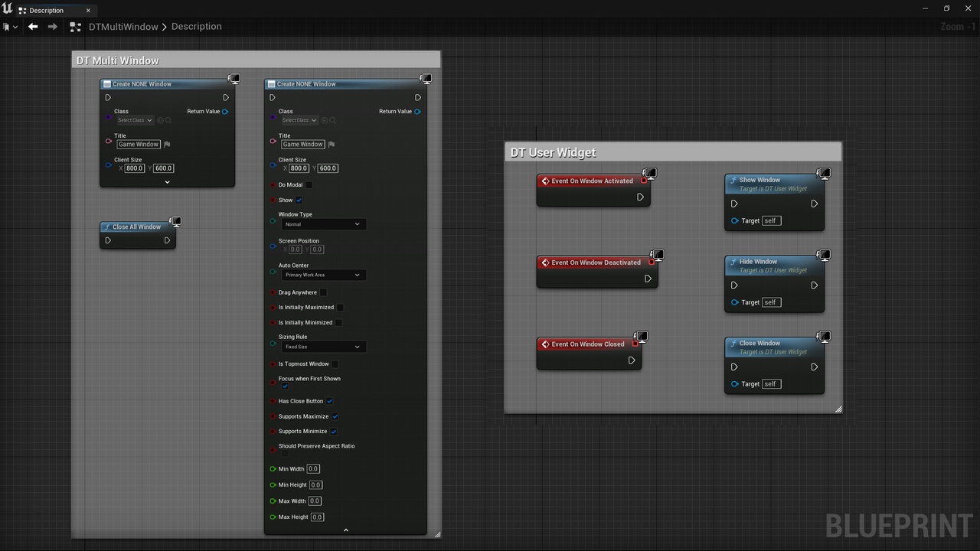The image size is (980, 551).
Task: Enable the Do Modal checkbox
Action: 309,185
